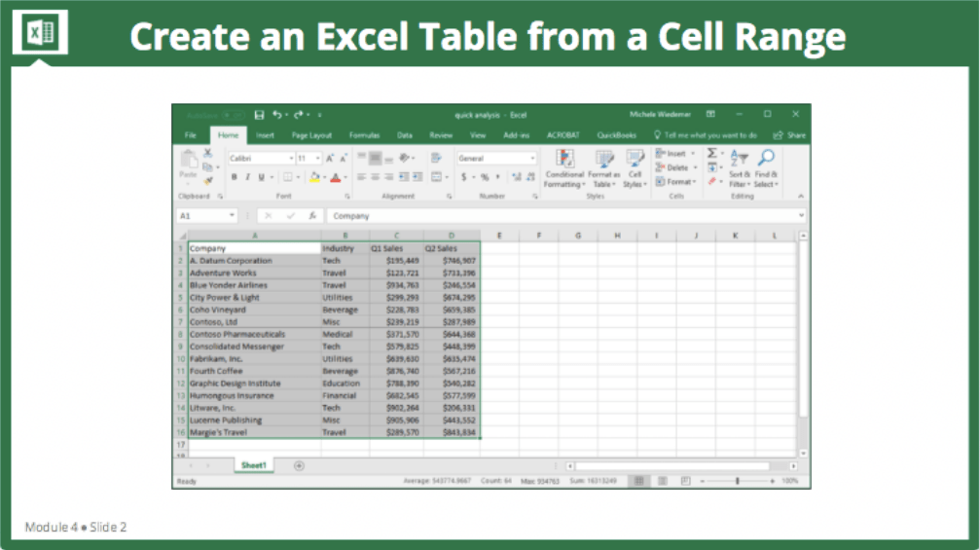Click the Format Painter brush icon
This screenshot has width=980, height=550.
click(x=207, y=181)
